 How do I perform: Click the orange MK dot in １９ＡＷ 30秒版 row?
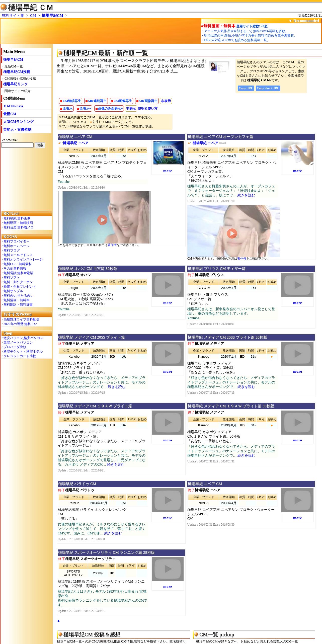272,425
